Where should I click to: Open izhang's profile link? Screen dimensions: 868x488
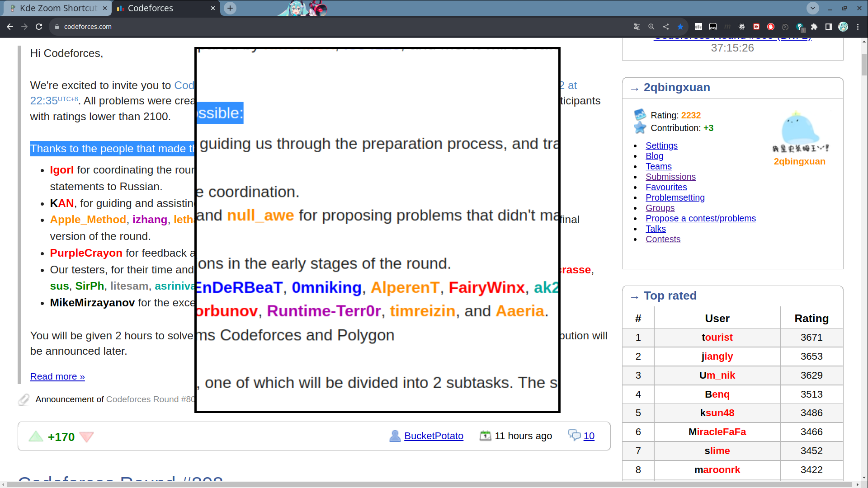click(150, 220)
